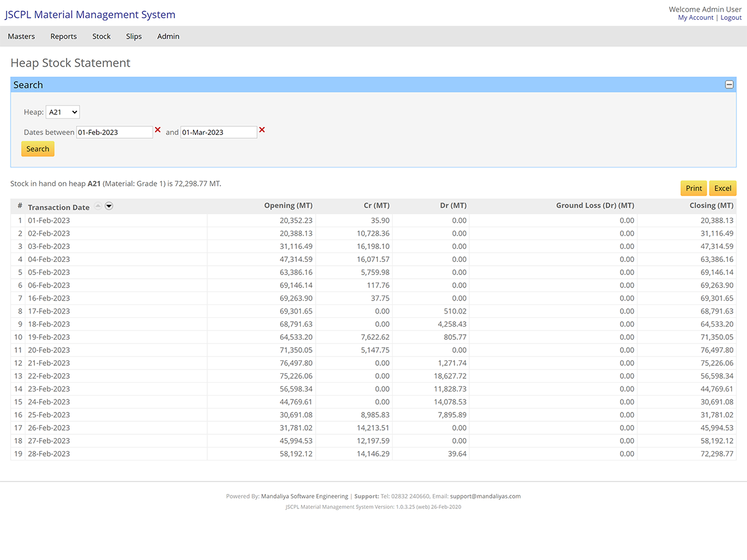Export the statement using the Excel button
This screenshot has height=560, width=747.
point(723,188)
